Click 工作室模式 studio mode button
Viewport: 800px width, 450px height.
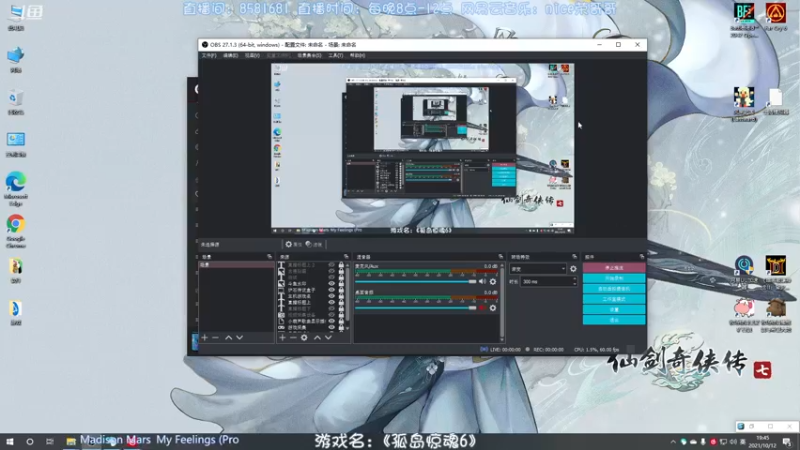click(614, 299)
